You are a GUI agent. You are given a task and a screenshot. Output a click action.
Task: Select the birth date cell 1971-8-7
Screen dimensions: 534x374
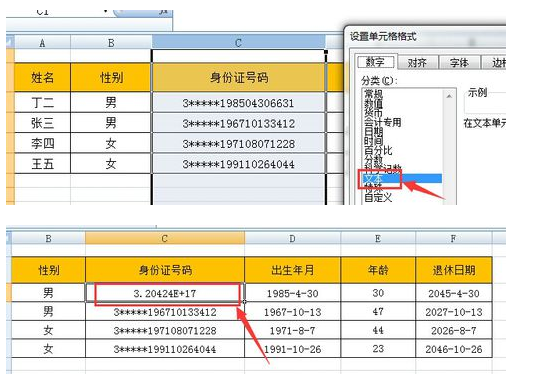pos(293,330)
